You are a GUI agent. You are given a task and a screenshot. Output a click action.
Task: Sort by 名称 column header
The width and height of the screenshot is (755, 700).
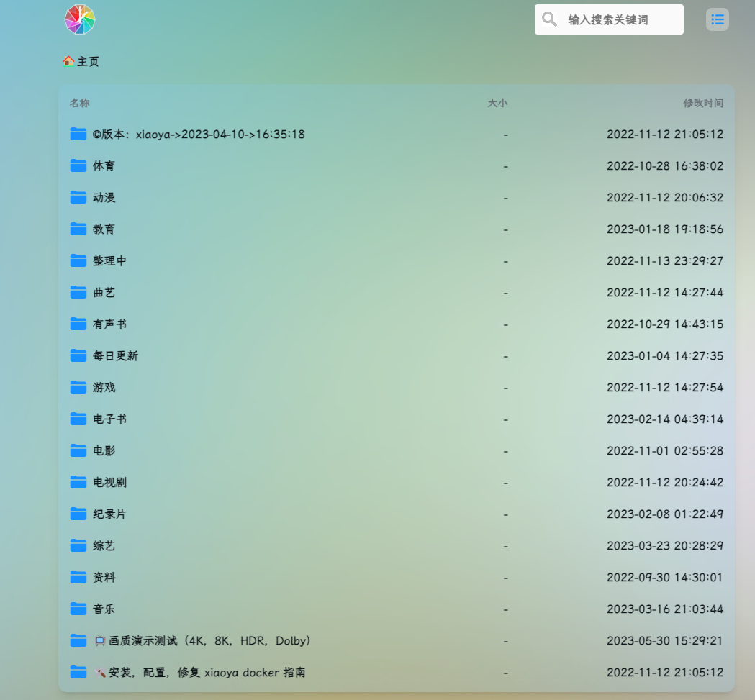coord(80,103)
